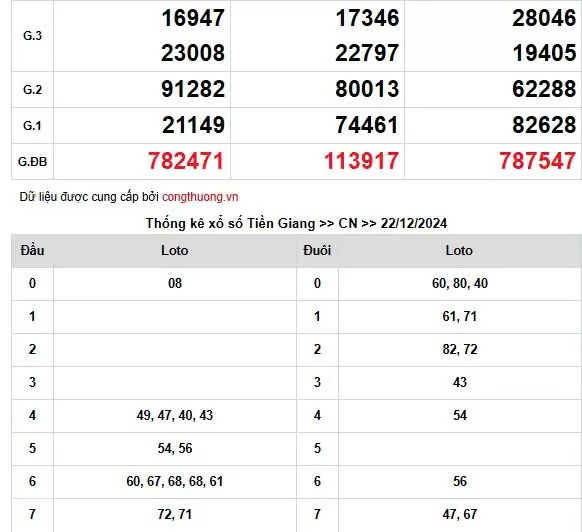The width and height of the screenshot is (582, 532).
Task: Click digit 0 in the Đầu column
Action: [x=32, y=284]
